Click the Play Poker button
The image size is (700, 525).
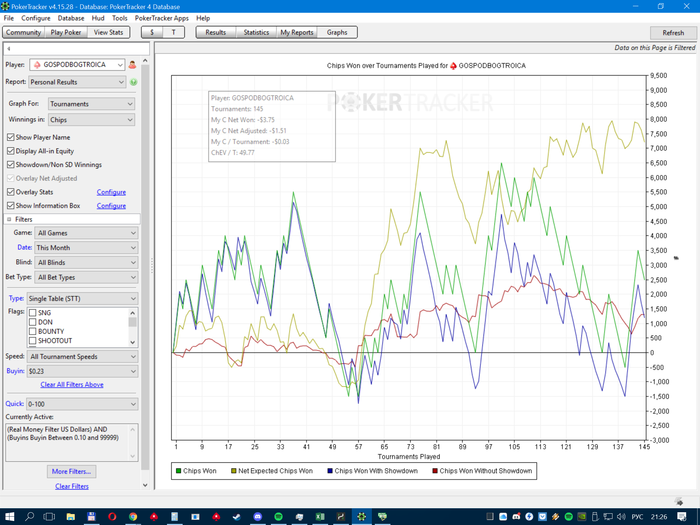point(66,32)
